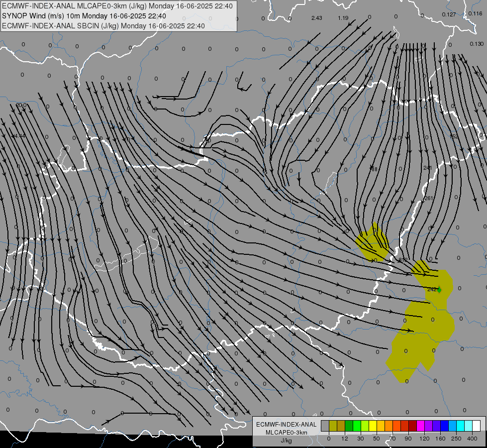This screenshot has width=487, height=448.
Task: Click the map value 0.116
Action: 475,13
